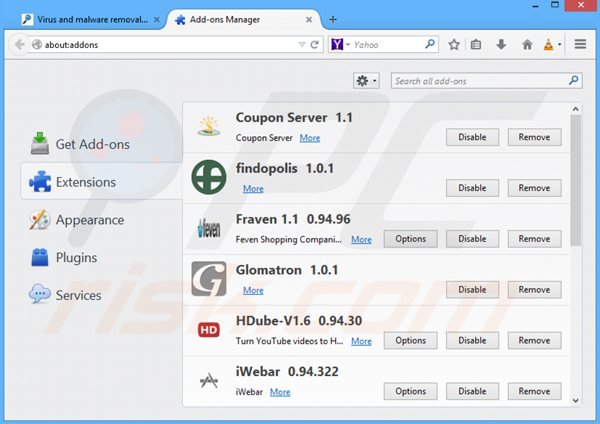Open Plugins category

point(101,258)
